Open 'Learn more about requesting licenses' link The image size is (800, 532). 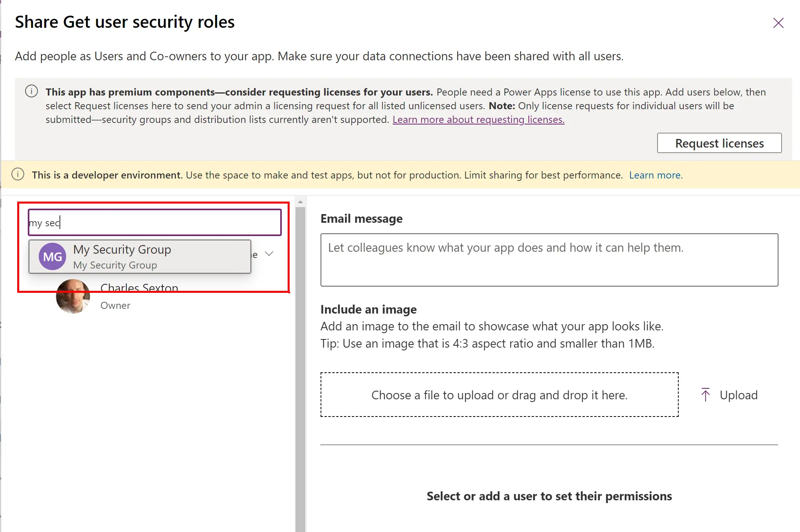click(x=478, y=119)
